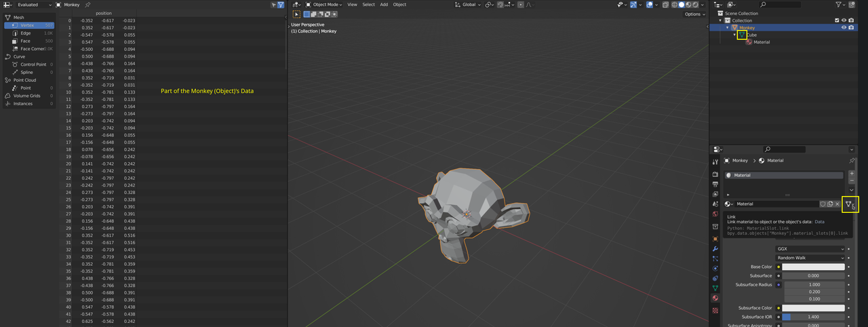
Task: Select the Edge domain row
Action: (28, 33)
